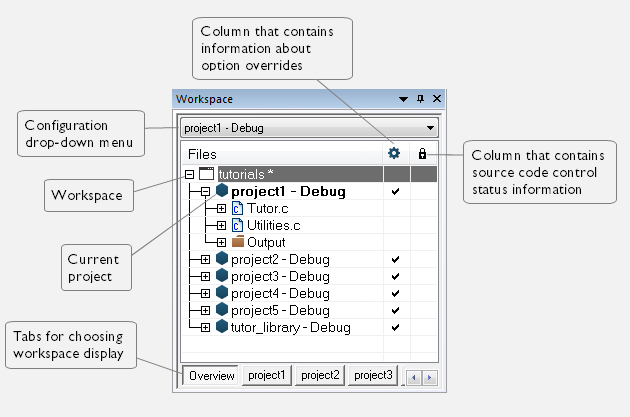Viewport: 630px width, 417px height.
Task: Switch to the project2 tab
Action: point(321,376)
